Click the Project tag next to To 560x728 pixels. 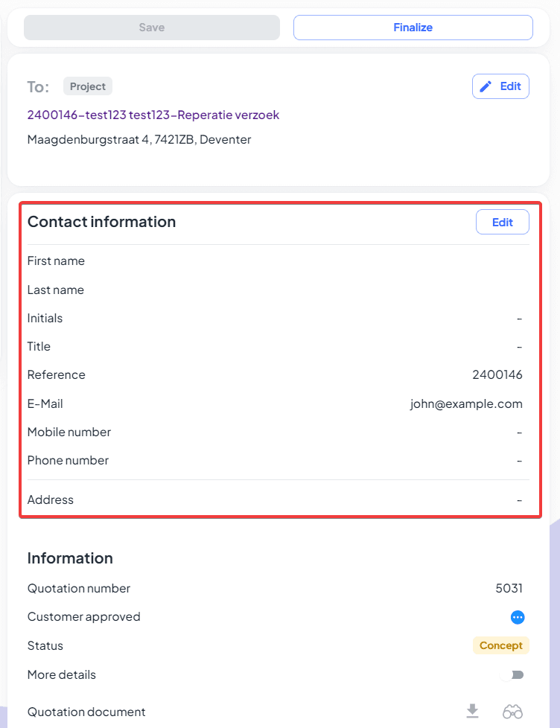coord(88,86)
